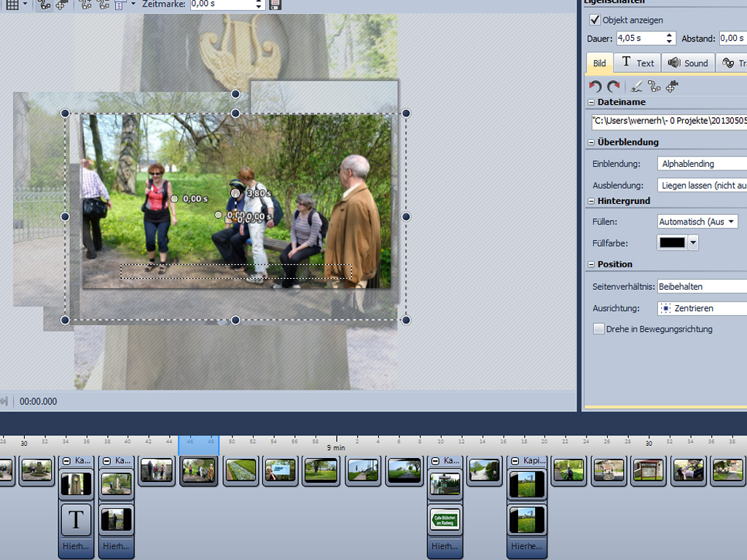Toggle the Objekt anzeigen checkbox

point(595,20)
